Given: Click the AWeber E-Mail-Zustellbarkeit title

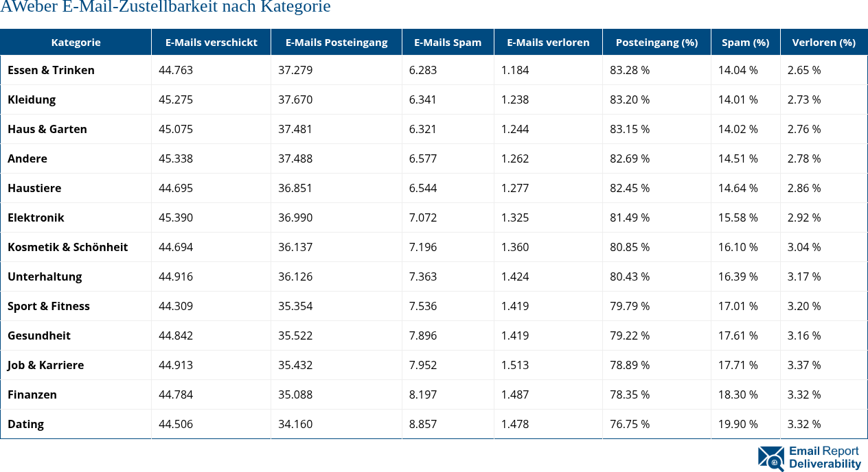Looking at the screenshot, I should point(165,8).
